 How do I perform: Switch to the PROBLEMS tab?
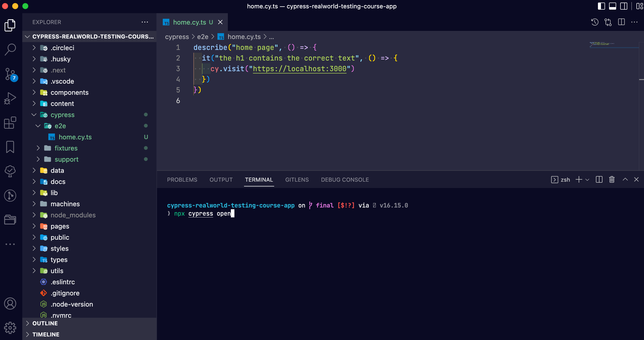pos(182,179)
